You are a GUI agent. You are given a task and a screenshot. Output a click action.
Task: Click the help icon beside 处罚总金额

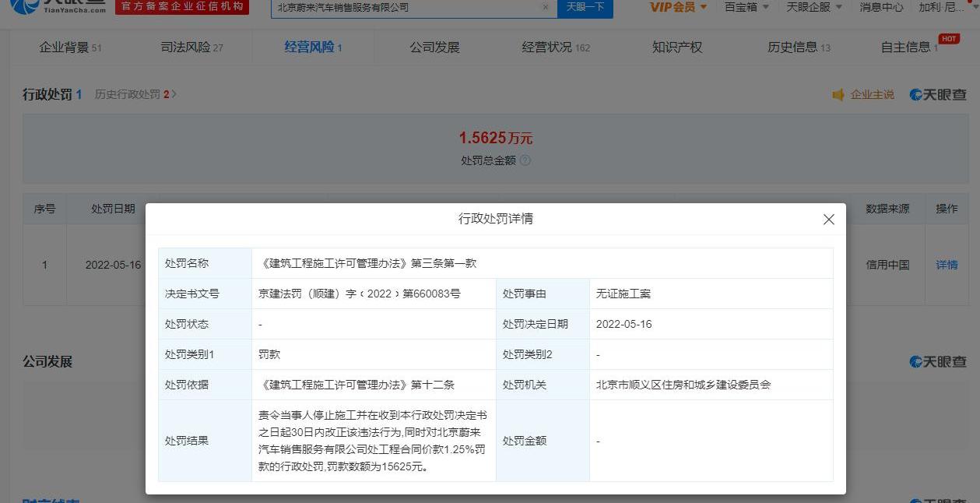point(525,160)
